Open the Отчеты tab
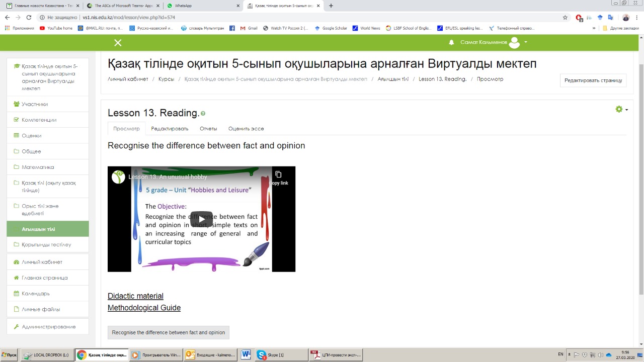The image size is (644, 362). pos(208,129)
